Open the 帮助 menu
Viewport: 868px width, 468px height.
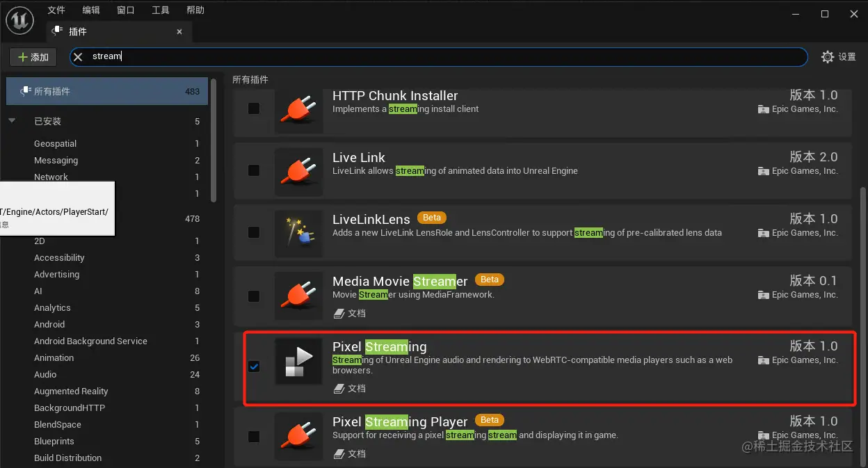point(195,10)
